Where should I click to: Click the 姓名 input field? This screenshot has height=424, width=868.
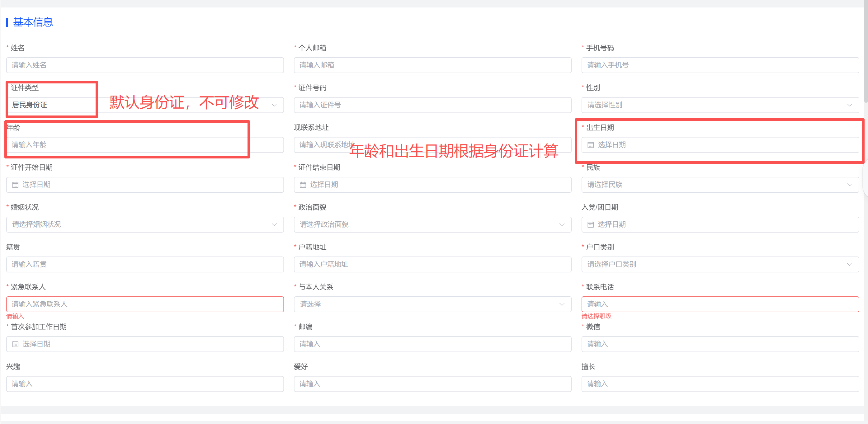click(x=145, y=65)
